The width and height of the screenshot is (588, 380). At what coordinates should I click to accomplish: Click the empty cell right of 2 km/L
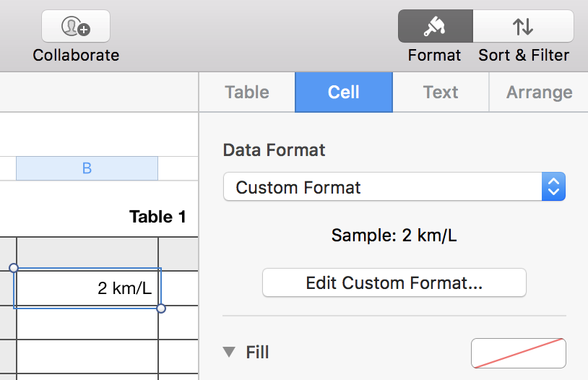[178, 288]
